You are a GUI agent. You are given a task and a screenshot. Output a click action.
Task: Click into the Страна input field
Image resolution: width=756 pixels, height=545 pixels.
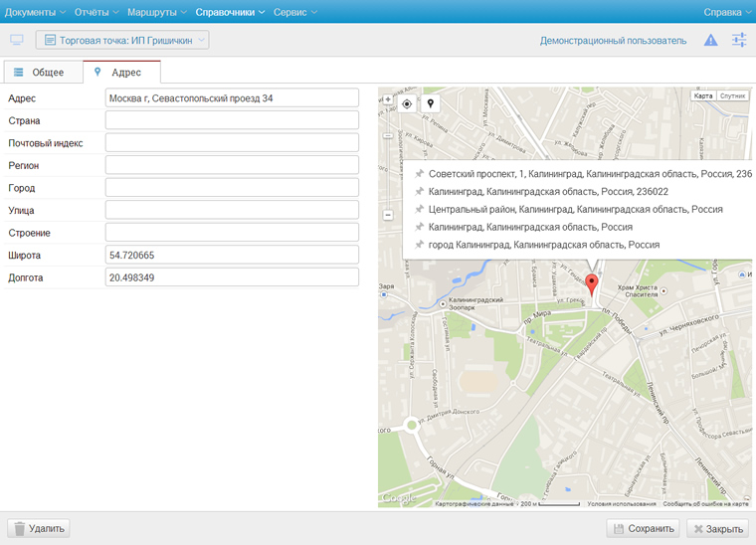pyautogui.click(x=232, y=120)
